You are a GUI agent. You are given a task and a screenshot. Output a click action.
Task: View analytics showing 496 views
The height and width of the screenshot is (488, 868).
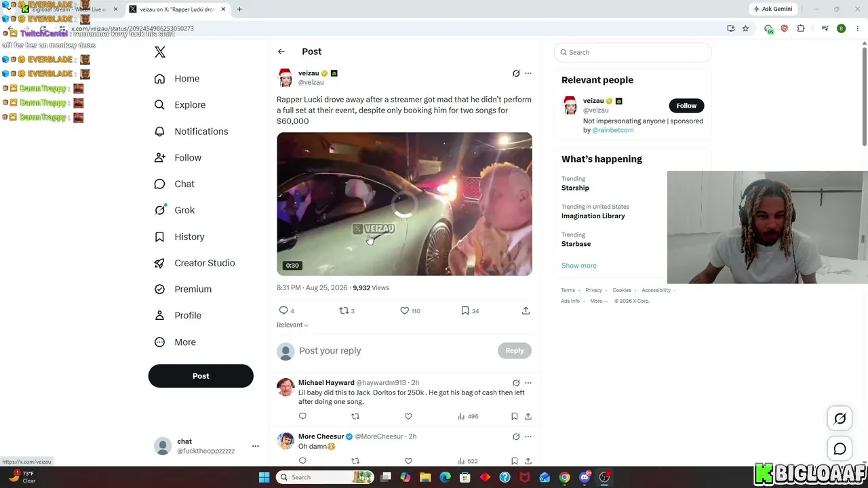[x=469, y=416]
